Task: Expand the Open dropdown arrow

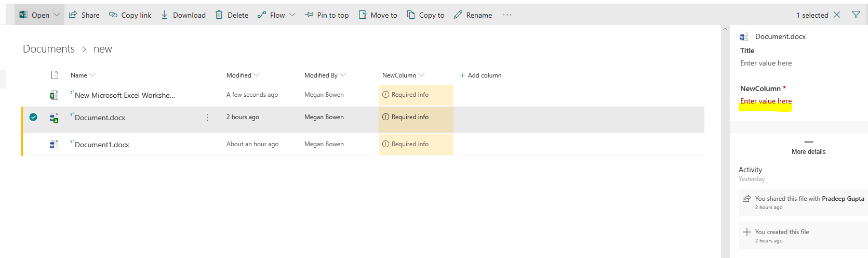Action: 57,15
